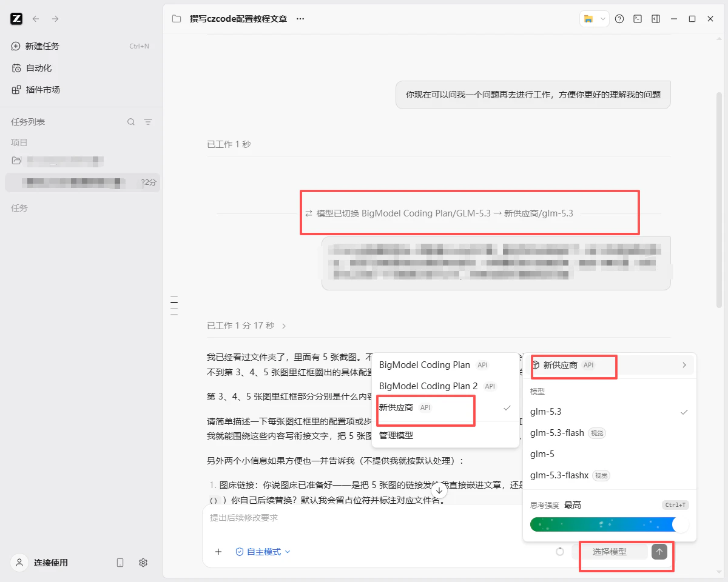Open the selected blurred task row
Viewport: 728px width, 582px height.
tap(82, 182)
